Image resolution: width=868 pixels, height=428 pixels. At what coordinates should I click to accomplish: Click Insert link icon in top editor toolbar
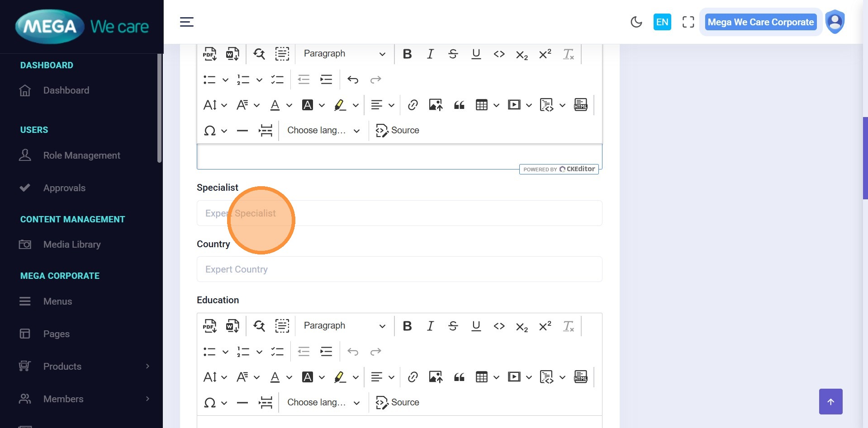pyautogui.click(x=413, y=105)
